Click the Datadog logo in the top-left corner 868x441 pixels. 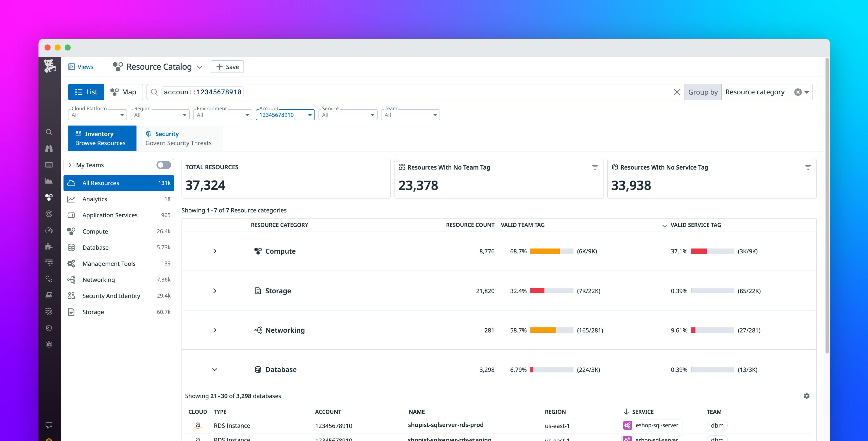point(50,66)
